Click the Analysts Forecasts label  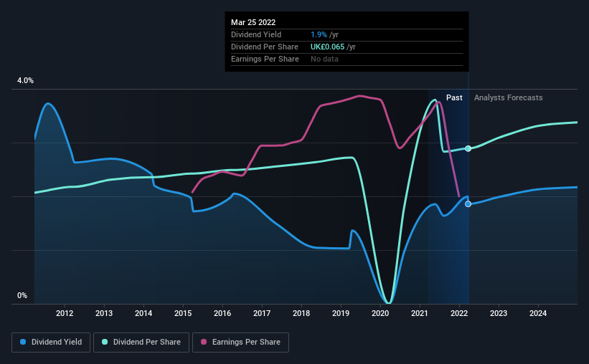[508, 97]
